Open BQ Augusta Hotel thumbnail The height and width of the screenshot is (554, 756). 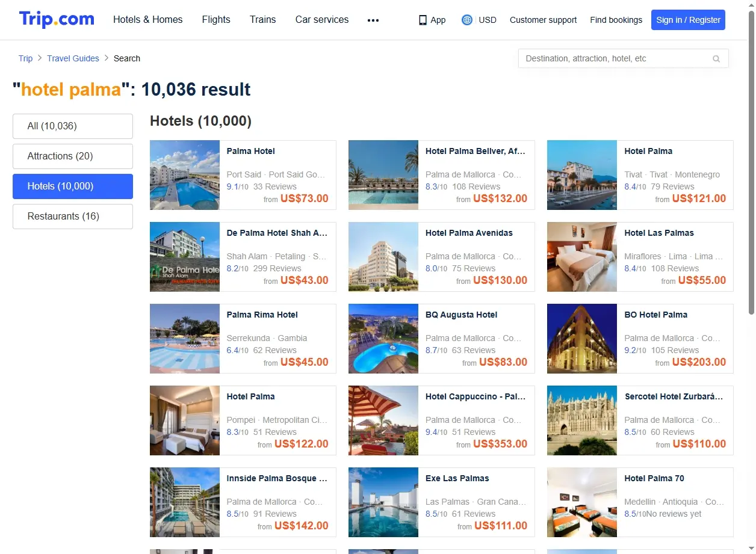(383, 339)
